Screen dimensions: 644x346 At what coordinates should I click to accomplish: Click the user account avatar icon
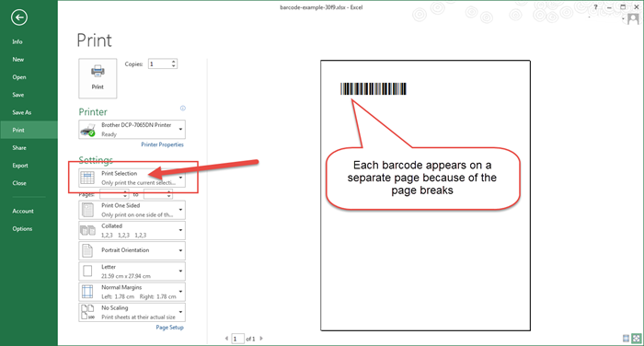click(x=633, y=18)
